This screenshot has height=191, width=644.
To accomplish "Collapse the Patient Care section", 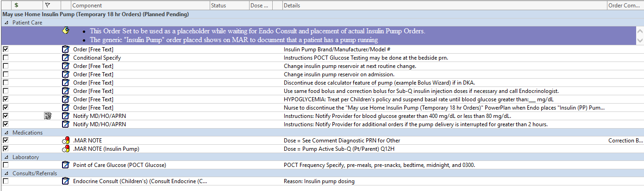I will click(6, 23).
